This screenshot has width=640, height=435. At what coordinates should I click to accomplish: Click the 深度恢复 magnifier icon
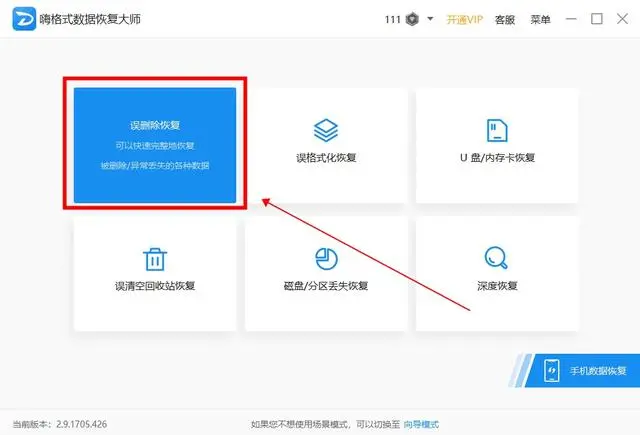[496, 258]
